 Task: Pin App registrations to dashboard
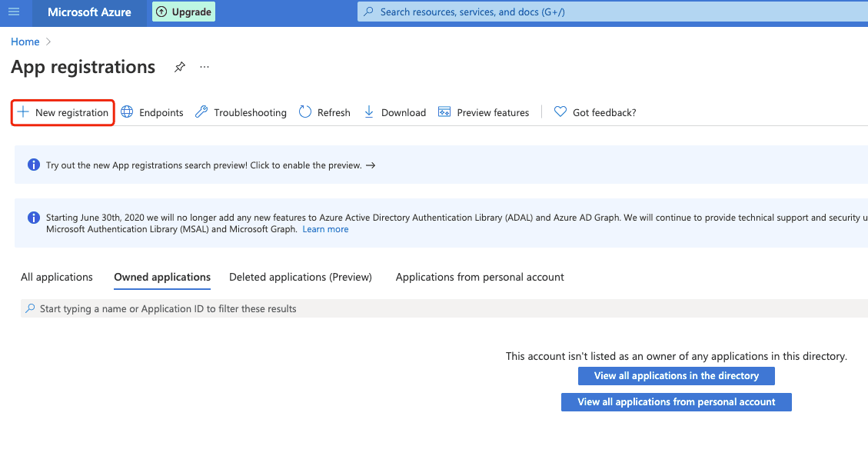click(179, 67)
